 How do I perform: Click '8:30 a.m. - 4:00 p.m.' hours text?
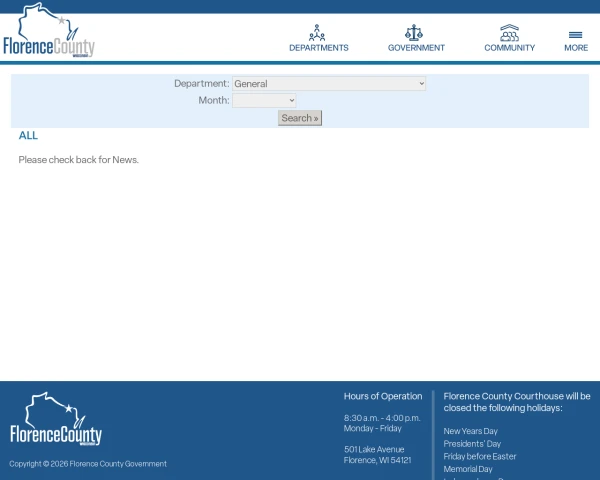click(x=382, y=418)
